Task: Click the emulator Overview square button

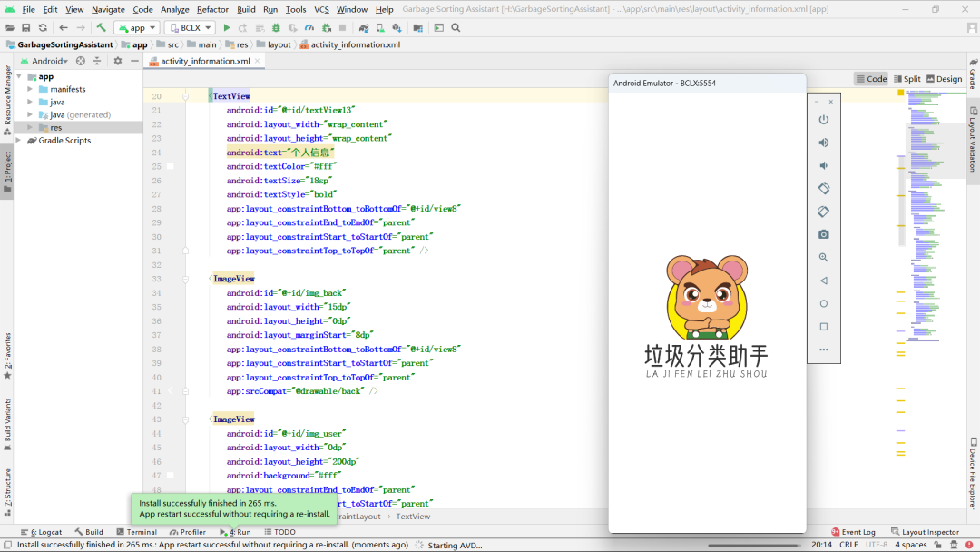Action: pyautogui.click(x=824, y=327)
